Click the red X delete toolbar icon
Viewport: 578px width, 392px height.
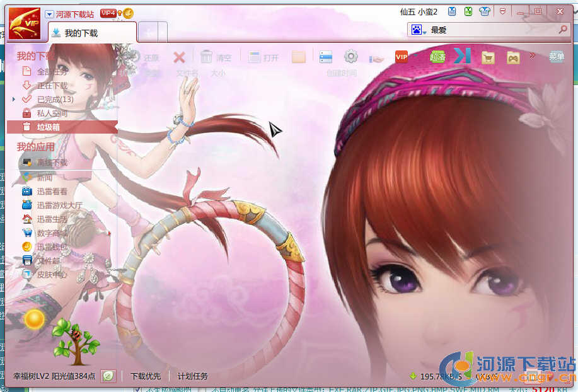(x=180, y=57)
